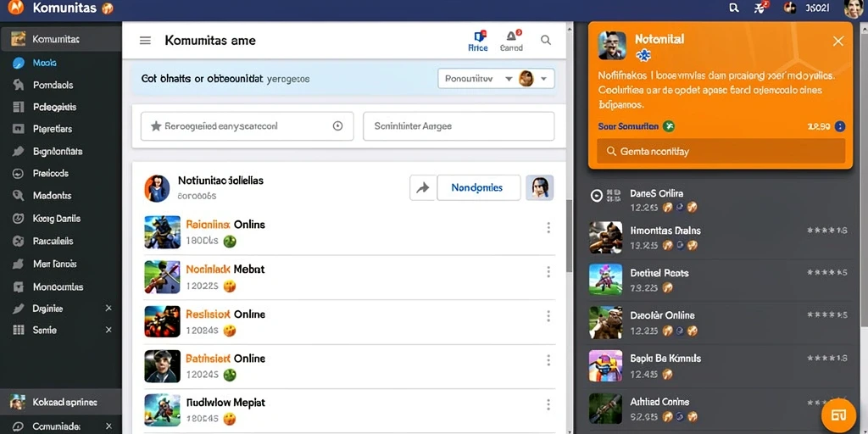The height and width of the screenshot is (434, 868).
Task: Open the hamburger menu beside Komunitas ame
Action: pyautogui.click(x=145, y=41)
